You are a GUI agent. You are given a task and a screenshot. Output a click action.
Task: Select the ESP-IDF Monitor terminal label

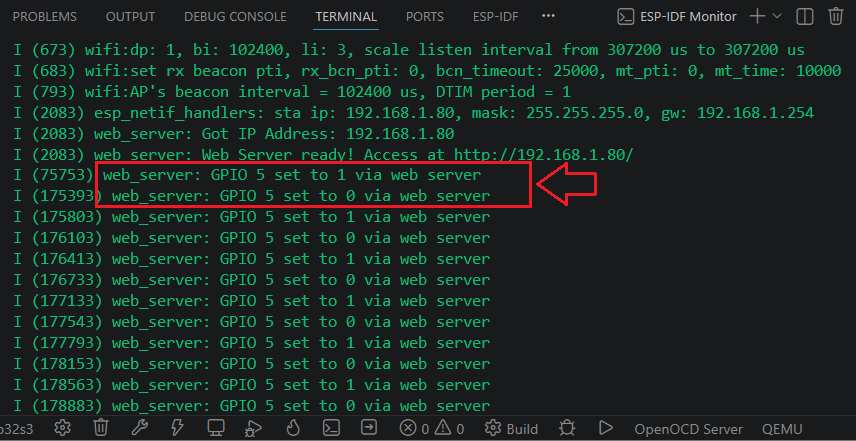coord(688,17)
